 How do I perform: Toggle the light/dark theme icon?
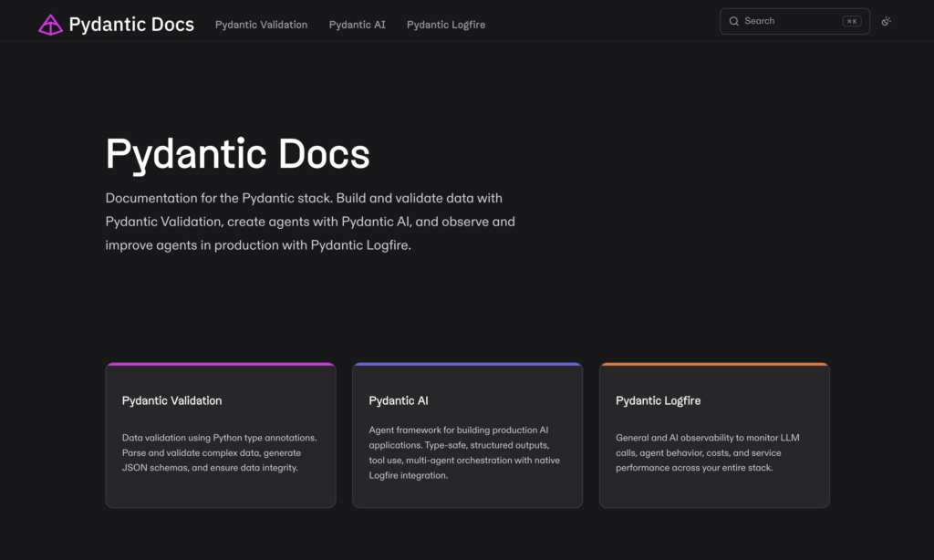coord(887,21)
